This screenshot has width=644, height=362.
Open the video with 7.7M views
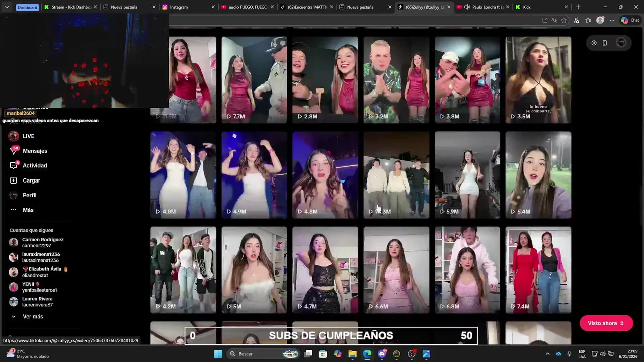pos(254,79)
